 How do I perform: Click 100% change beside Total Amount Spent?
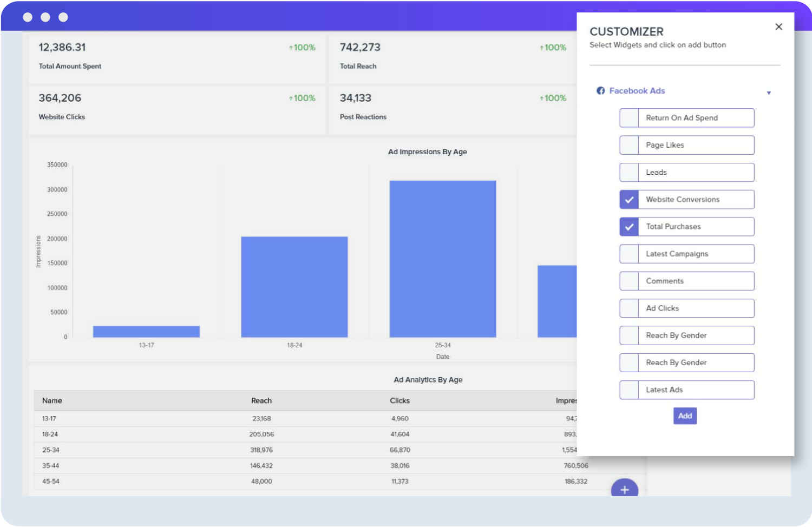[x=302, y=48]
